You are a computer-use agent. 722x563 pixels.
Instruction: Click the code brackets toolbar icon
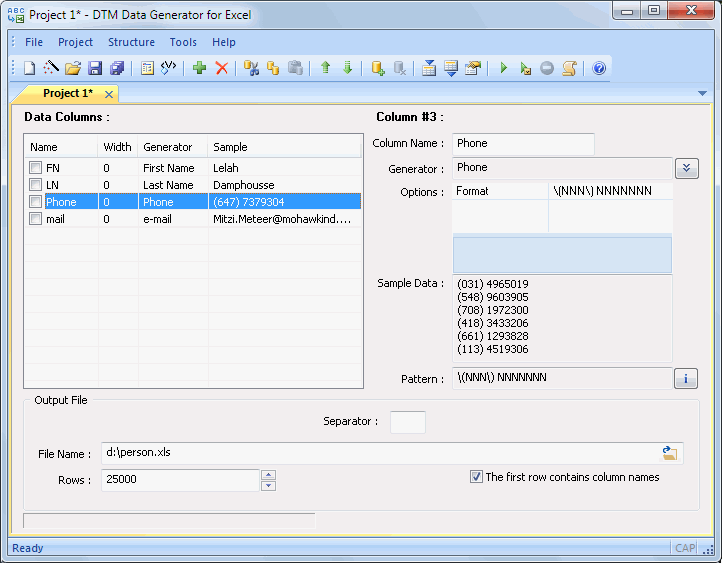169,68
